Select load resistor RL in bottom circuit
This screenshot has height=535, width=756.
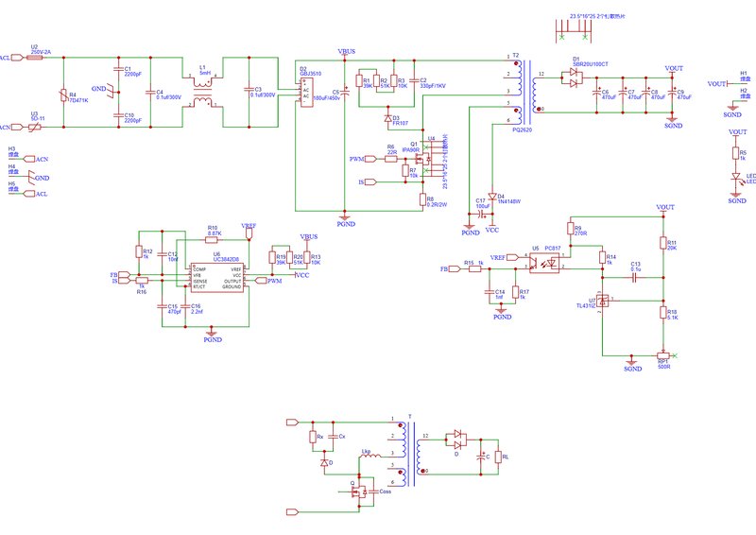pyautogui.click(x=498, y=457)
